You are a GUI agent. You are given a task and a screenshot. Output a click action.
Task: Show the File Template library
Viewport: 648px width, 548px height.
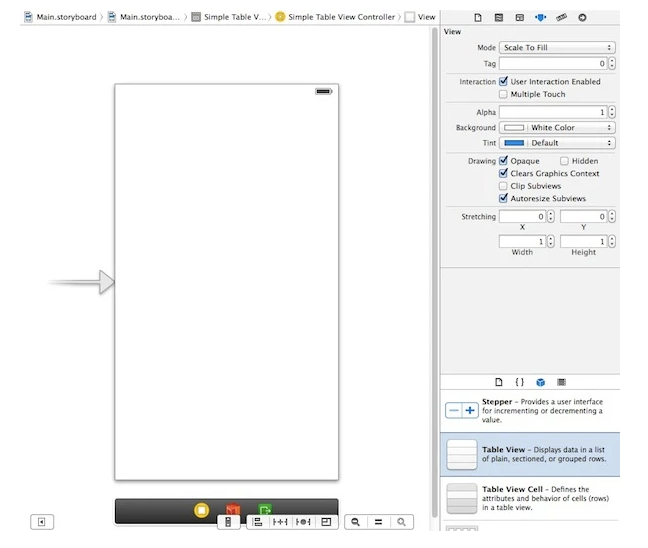(499, 382)
